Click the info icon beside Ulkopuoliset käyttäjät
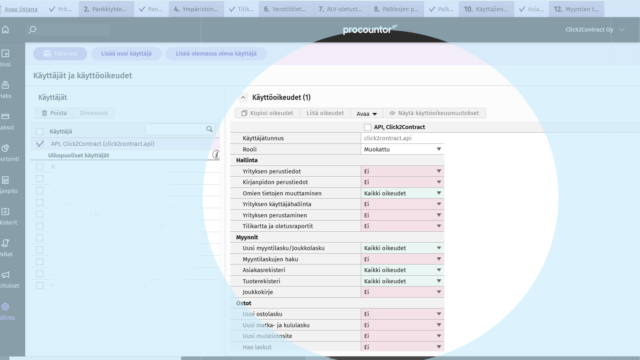The width and height of the screenshot is (640, 360). [216, 155]
